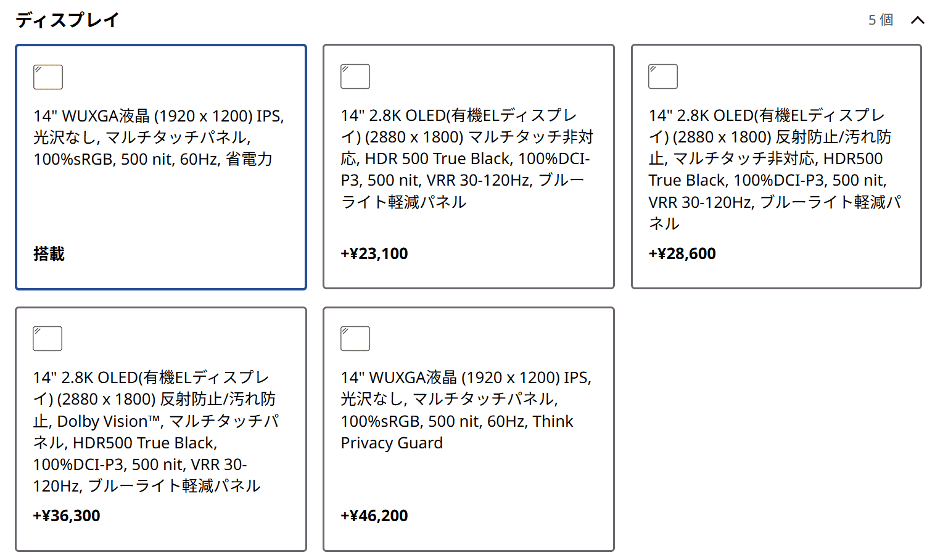
Task: Click the panel thumbnail icon in the top-middle card
Action: tap(355, 76)
